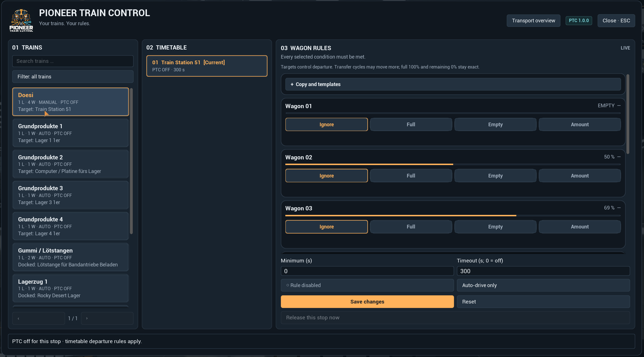Select the Grundprodukte 2 train
This screenshot has width=644, height=357.
(70, 164)
